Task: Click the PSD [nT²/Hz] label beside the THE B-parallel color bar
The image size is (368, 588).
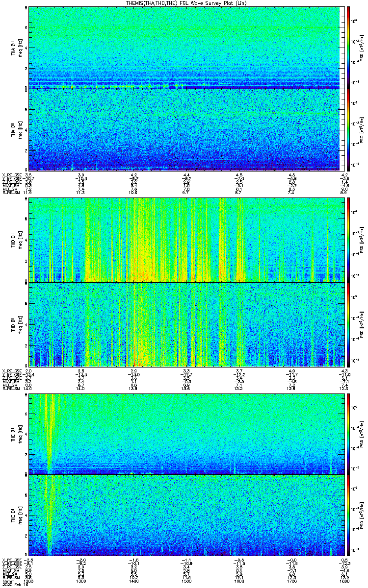Action: (x=362, y=515)
